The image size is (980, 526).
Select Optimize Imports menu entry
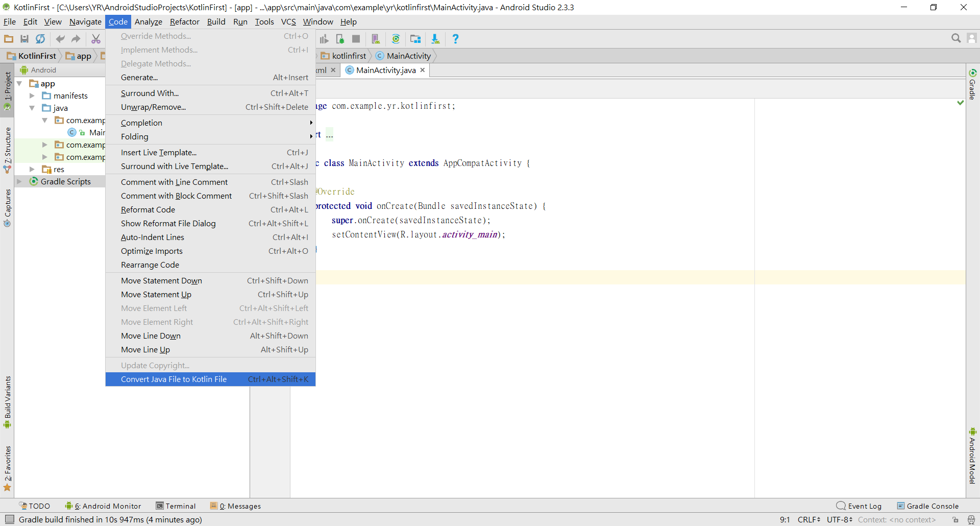pyautogui.click(x=210, y=251)
